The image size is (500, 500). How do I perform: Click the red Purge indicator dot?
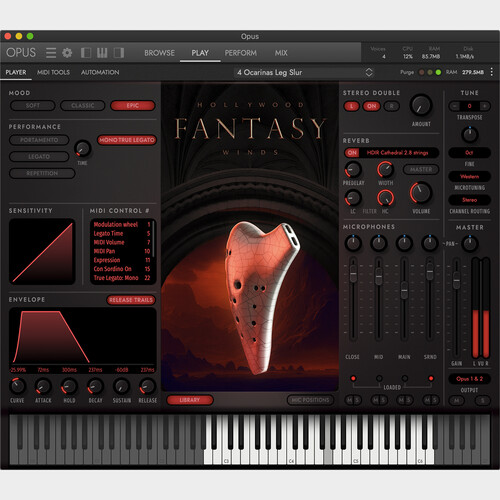(x=422, y=72)
